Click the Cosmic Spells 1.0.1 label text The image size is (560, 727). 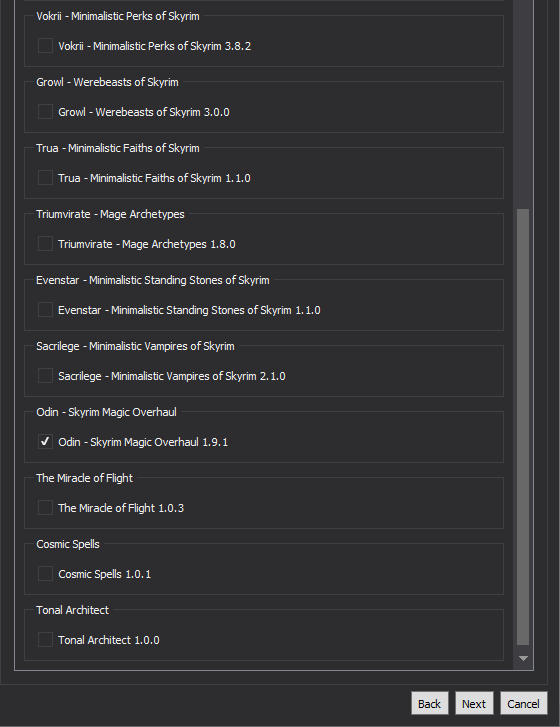click(x=105, y=574)
